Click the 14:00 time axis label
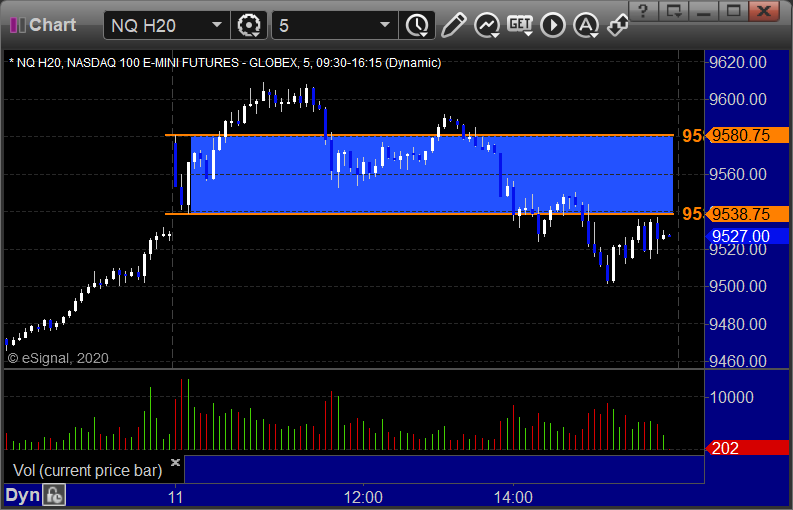 coord(513,497)
